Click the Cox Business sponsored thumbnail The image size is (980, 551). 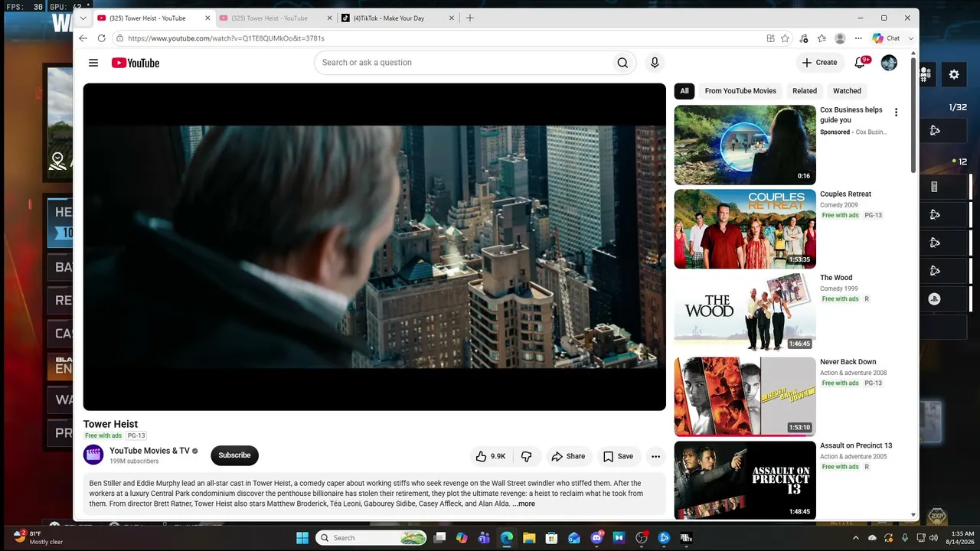[x=745, y=145]
